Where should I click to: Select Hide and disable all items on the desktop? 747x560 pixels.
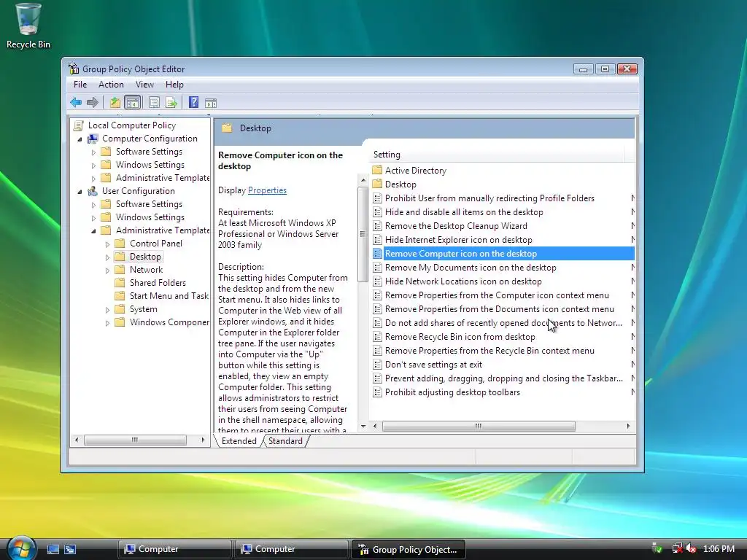[463, 212]
